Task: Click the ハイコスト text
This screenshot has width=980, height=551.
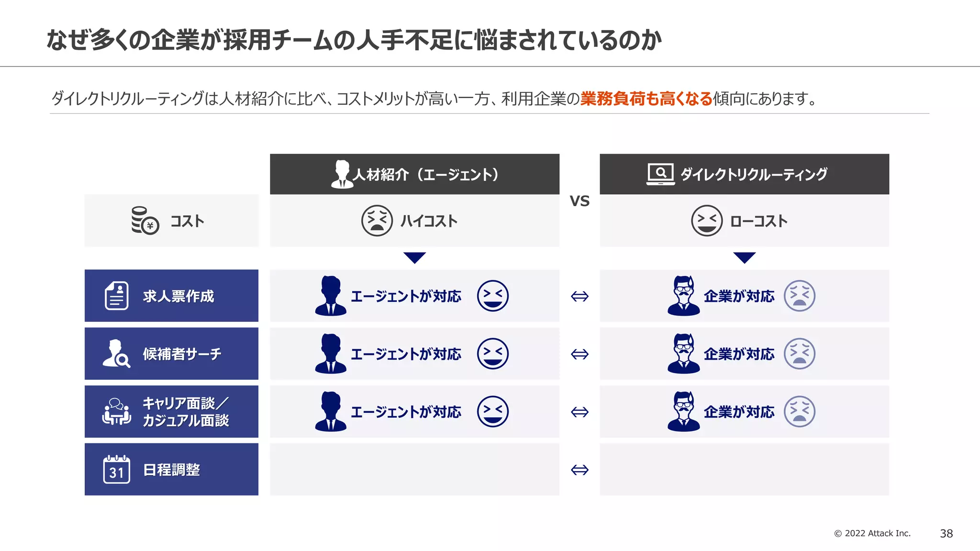Action: [x=429, y=221]
